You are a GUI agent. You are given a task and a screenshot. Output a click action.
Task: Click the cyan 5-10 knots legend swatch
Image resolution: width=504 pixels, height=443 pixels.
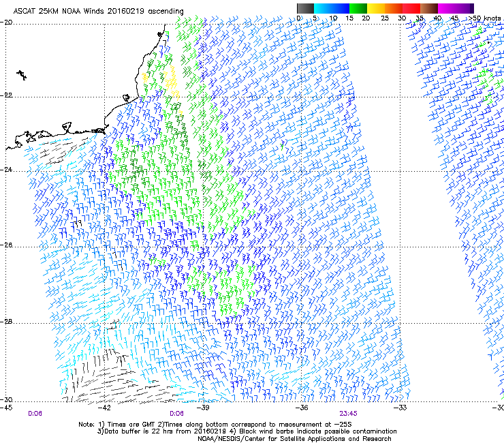[323, 8]
